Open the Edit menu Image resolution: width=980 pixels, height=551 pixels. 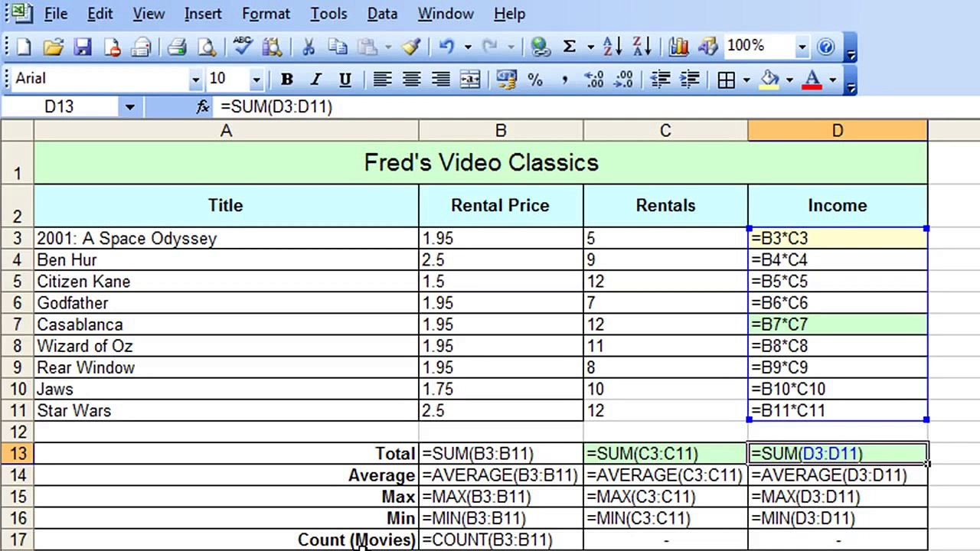coord(100,14)
